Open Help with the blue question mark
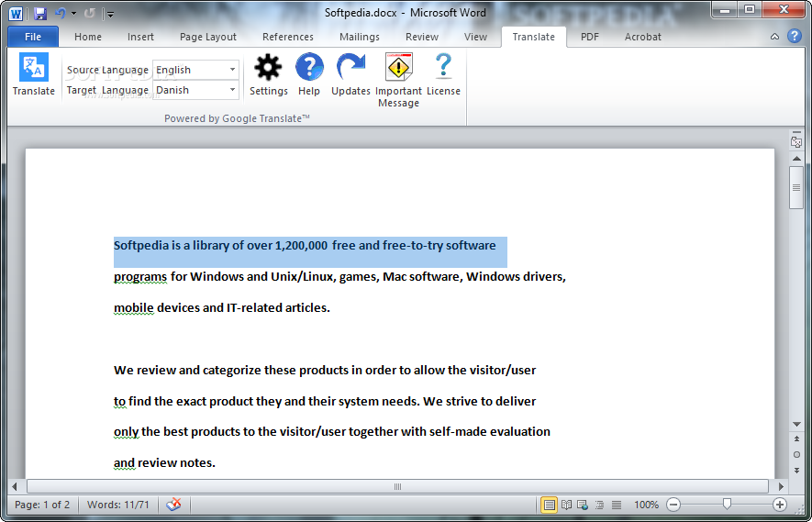The height and width of the screenshot is (522, 812). 309,67
